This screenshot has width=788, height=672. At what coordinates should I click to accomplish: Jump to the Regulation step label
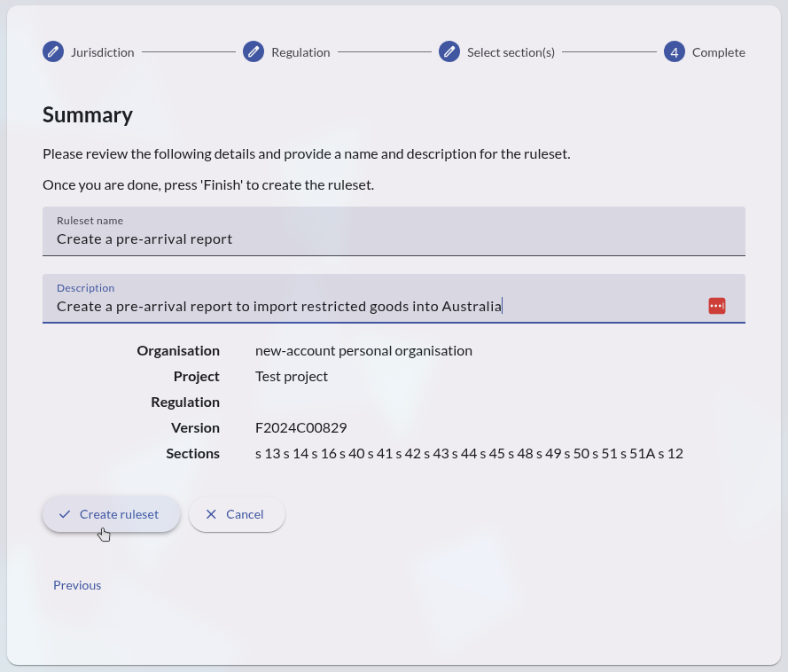pos(300,52)
